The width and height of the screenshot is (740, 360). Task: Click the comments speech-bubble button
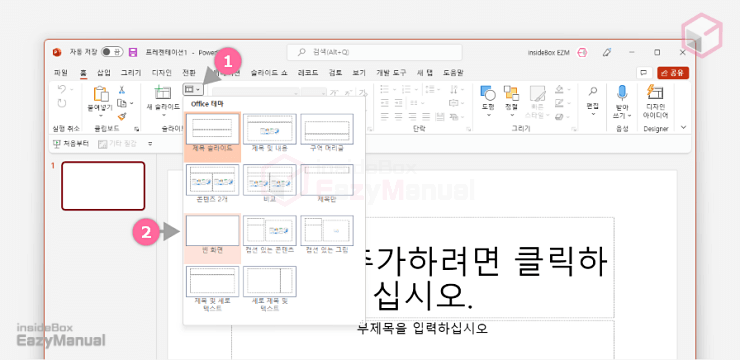(x=643, y=73)
